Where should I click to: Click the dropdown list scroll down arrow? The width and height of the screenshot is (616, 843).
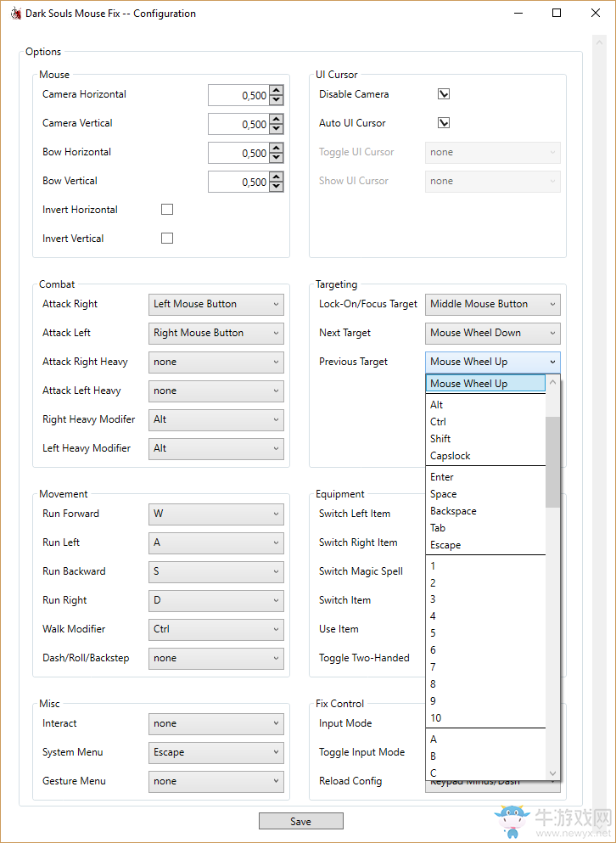coord(552,773)
